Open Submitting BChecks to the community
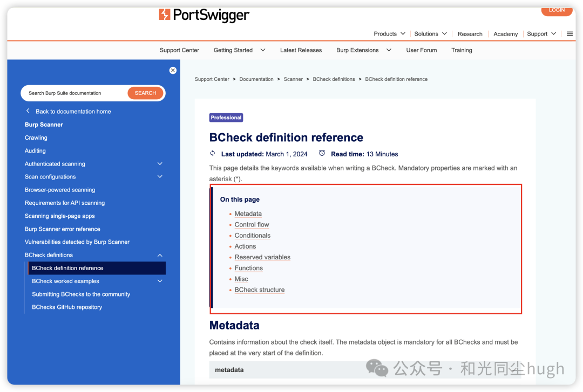Viewport: 583px width, 392px height. (x=81, y=294)
